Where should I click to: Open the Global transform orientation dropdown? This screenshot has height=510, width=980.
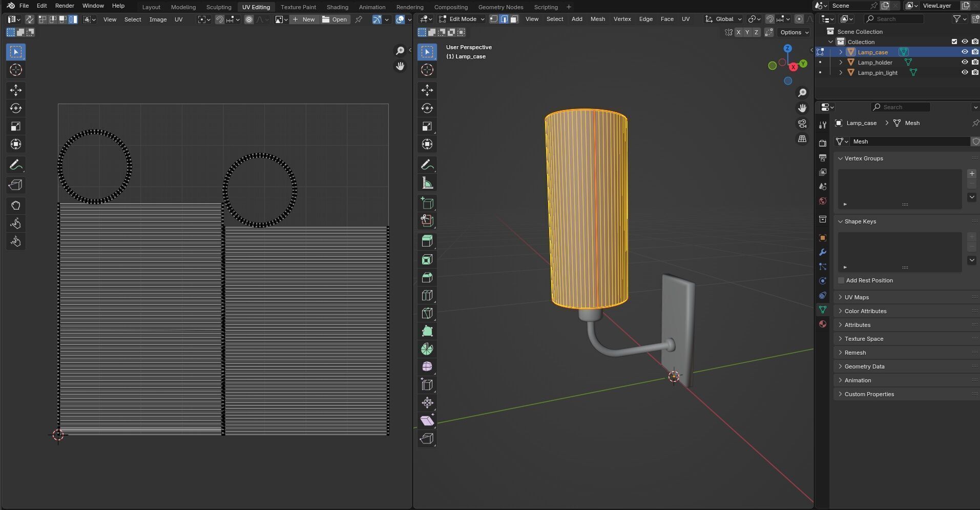click(x=723, y=19)
